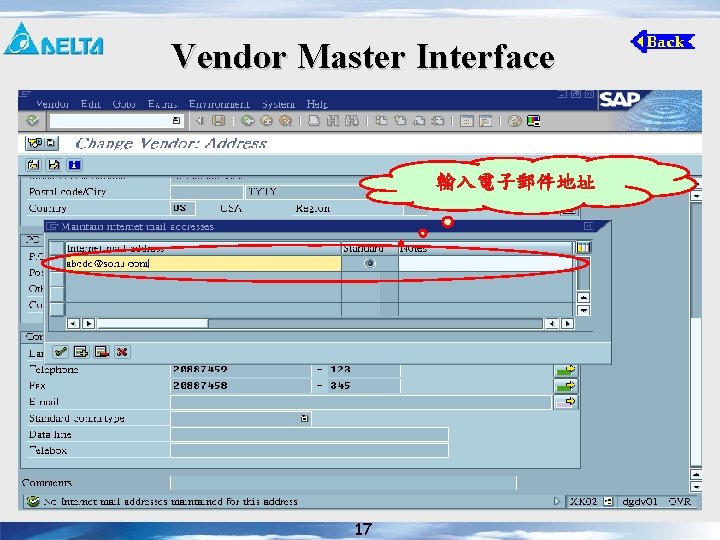Go to Last Page toolbar icon
The width and height of the screenshot is (720, 540).
(x=439, y=121)
